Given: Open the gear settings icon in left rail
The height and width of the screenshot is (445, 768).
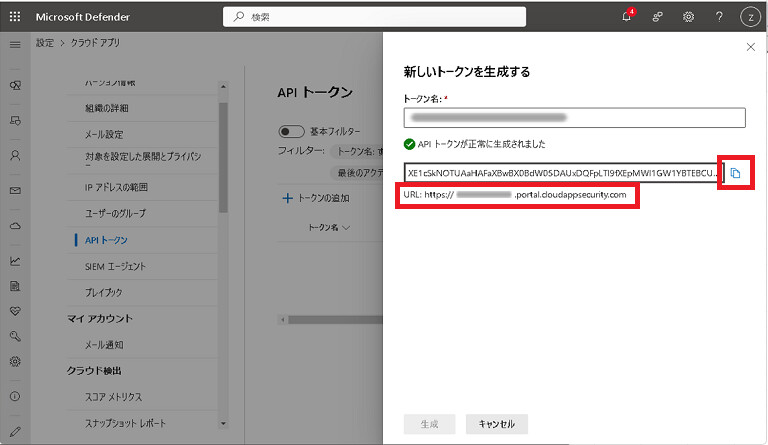Looking at the screenshot, I should [x=15, y=361].
